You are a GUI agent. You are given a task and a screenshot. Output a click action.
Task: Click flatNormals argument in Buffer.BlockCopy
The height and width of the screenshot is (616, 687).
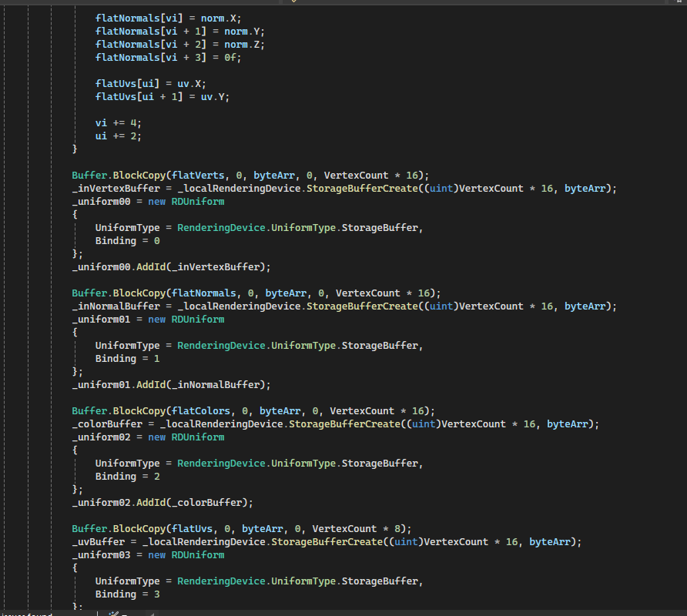[204, 293]
